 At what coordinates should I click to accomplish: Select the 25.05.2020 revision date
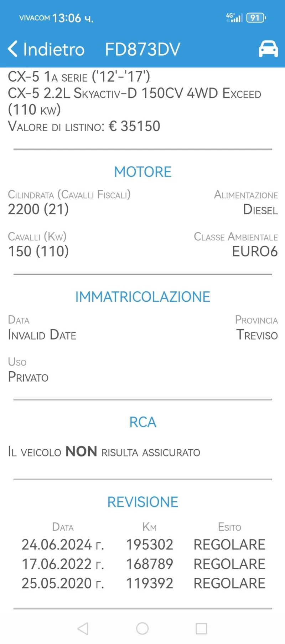click(62, 583)
